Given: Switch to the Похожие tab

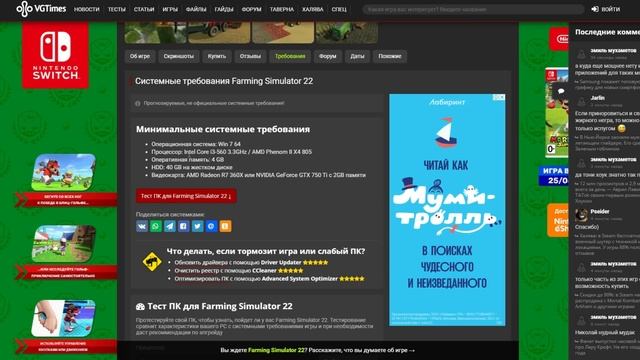Looking at the screenshot, I should pyautogui.click(x=390, y=56).
